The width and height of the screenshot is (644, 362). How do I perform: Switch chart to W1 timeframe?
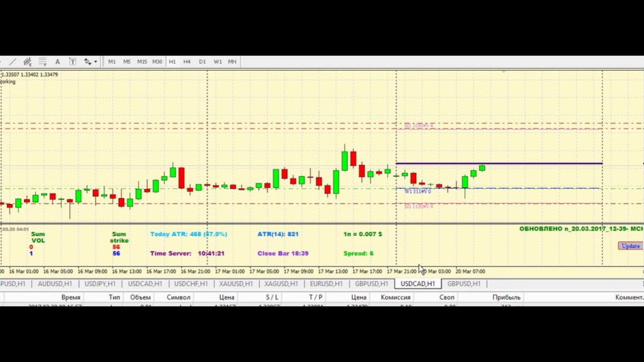coord(217,61)
